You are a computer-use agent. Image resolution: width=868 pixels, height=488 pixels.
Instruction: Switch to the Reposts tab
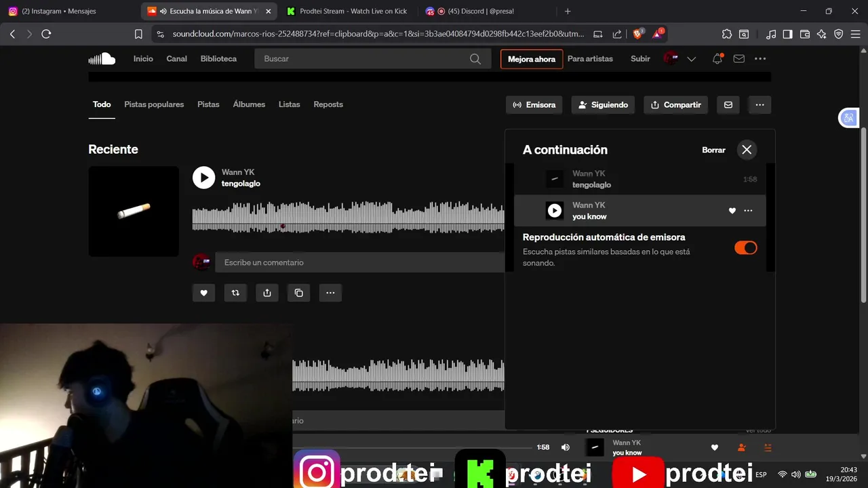(328, 104)
